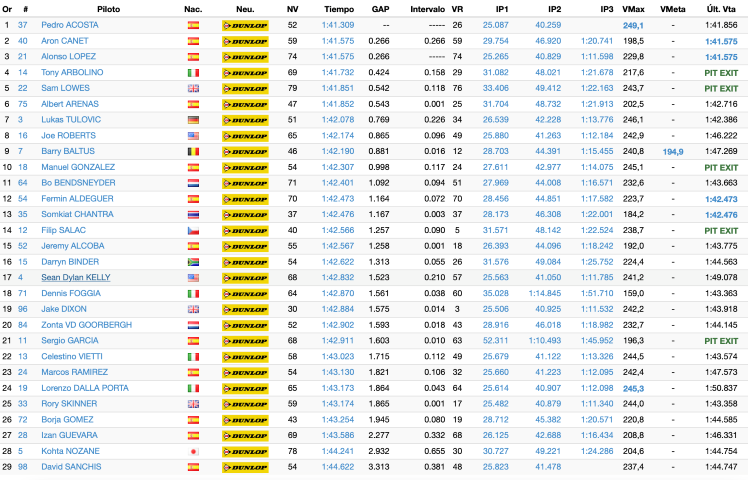Viewport: 748px width, 480px height.
Task: Sort by the Últ. Vta column header
Action: coord(721,9)
